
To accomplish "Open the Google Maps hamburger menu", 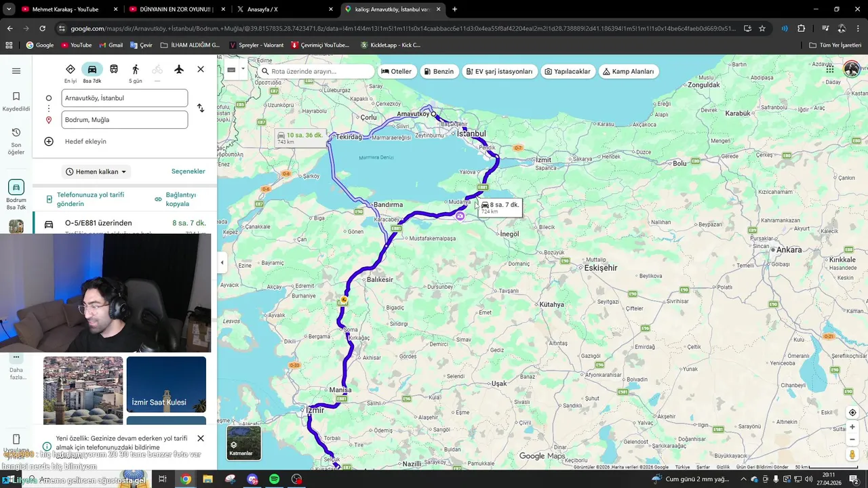I will [x=16, y=70].
